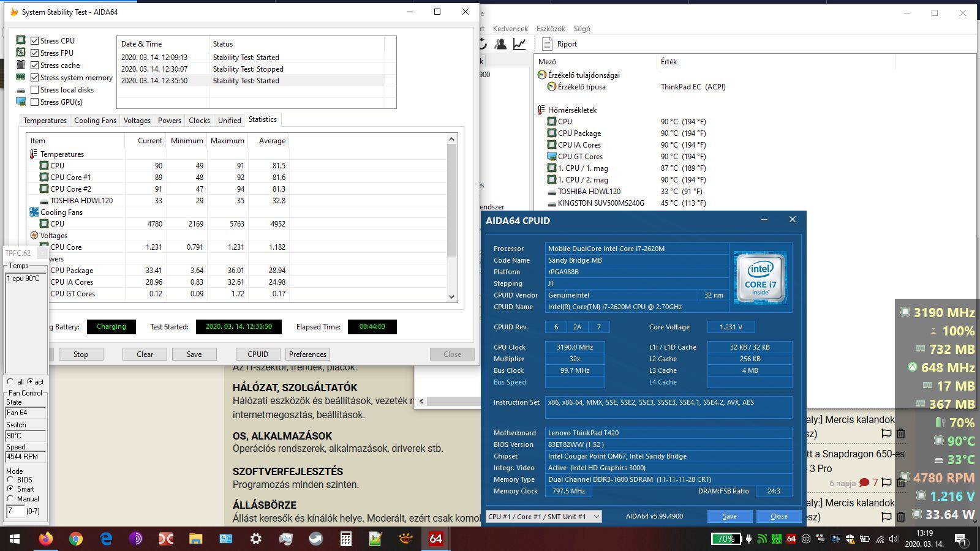Click the refresh toolbar icon in AIDA64

point(483,44)
